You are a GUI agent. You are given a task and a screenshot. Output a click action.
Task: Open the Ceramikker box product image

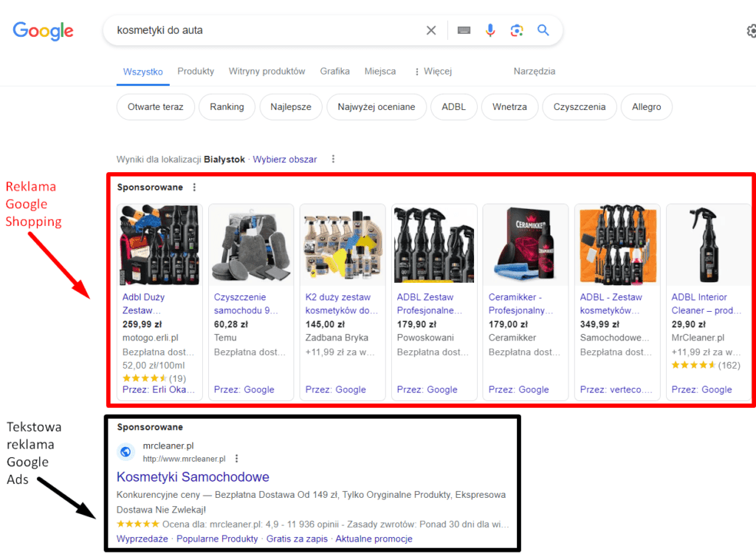(x=526, y=245)
